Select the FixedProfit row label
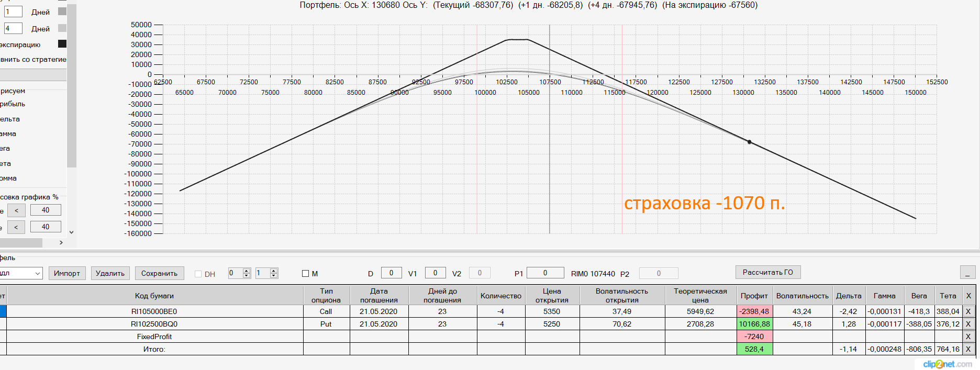The image size is (980, 370). [154, 337]
